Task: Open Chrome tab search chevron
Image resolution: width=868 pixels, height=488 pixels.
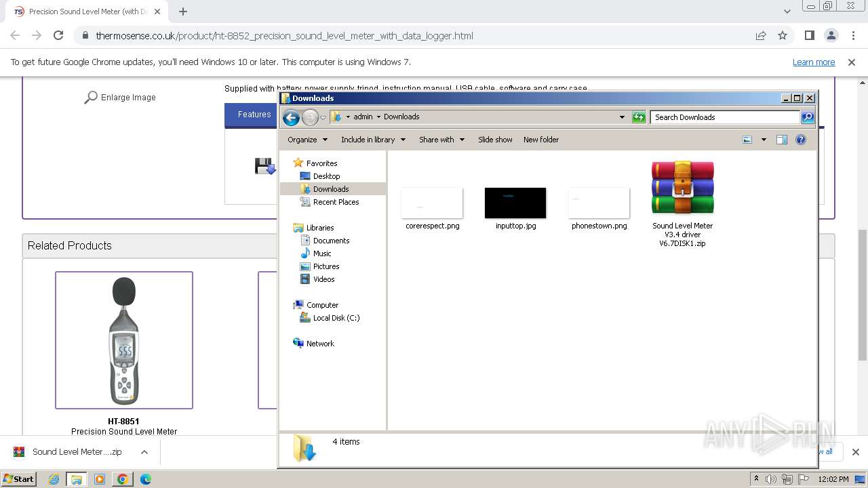Action: pyautogui.click(x=787, y=12)
